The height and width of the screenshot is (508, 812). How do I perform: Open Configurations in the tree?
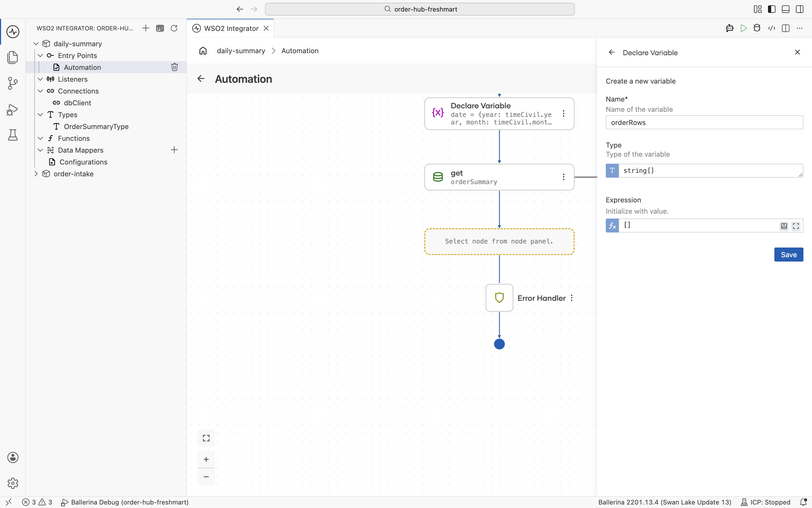tap(83, 162)
